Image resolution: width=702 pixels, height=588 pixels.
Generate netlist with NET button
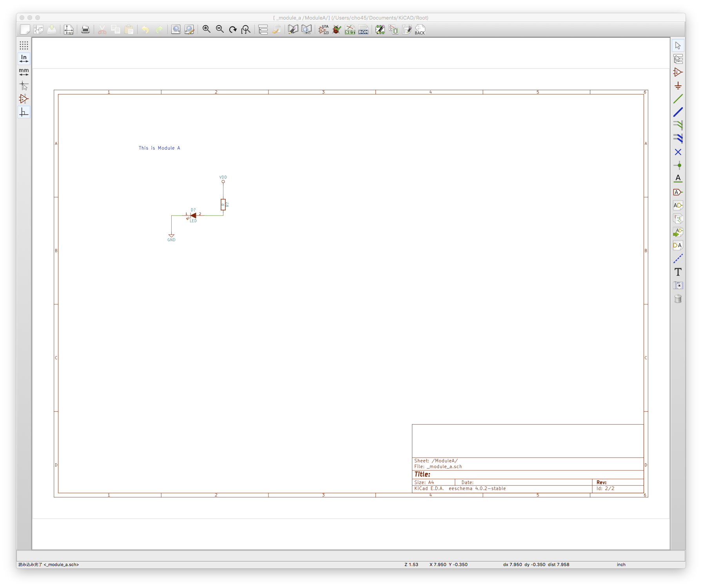coord(350,30)
